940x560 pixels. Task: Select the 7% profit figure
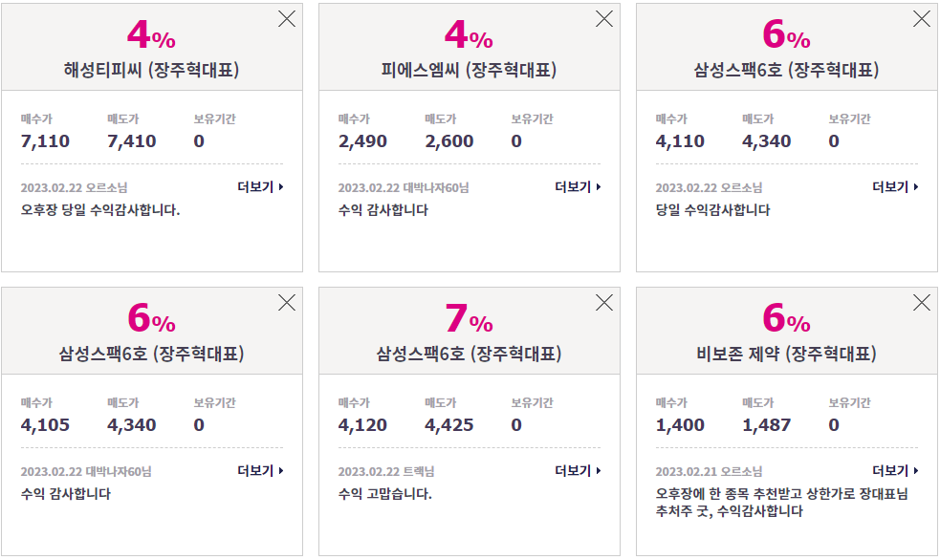tap(469, 318)
